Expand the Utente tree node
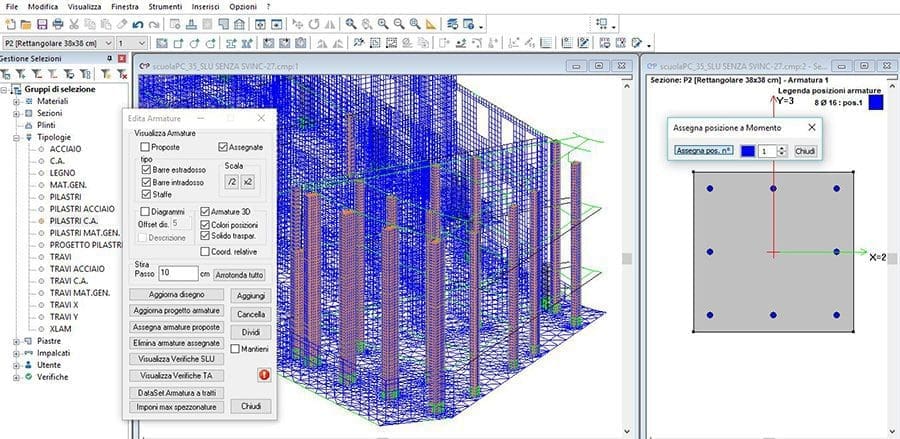 16,365
